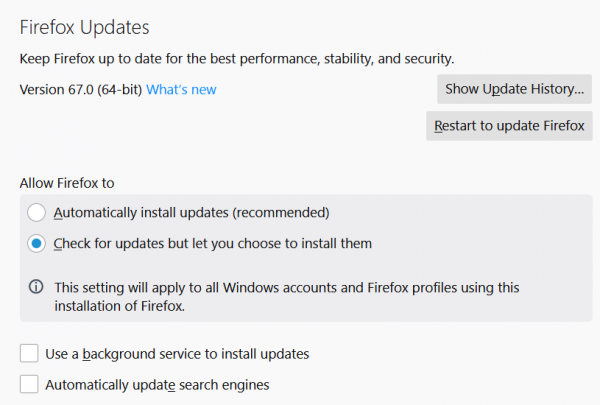Click the 'Check for updates but let you choose' label
The width and height of the screenshot is (600, 405).
(x=213, y=243)
